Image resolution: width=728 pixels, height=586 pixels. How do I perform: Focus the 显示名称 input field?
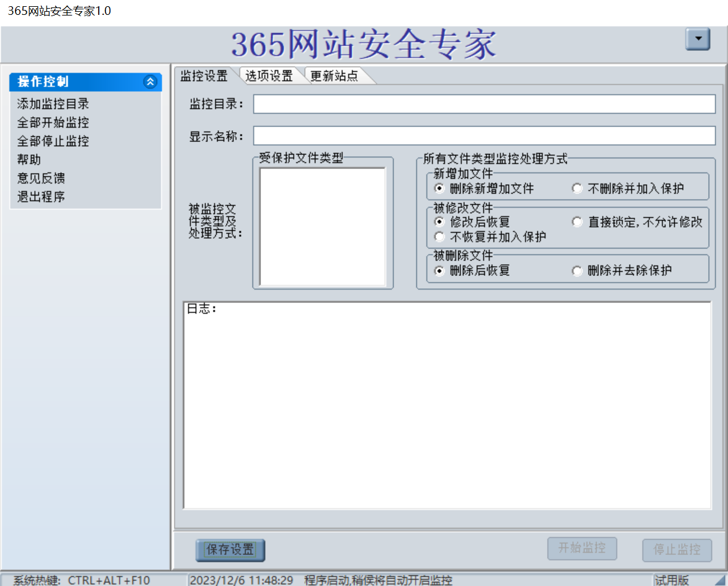point(484,136)
